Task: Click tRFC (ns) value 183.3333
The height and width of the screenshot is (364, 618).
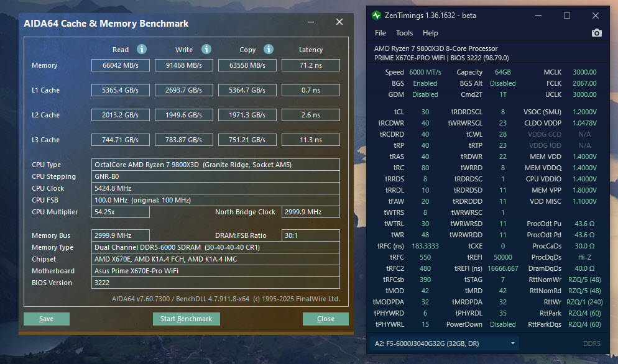Action: click(x=425, y=246)
